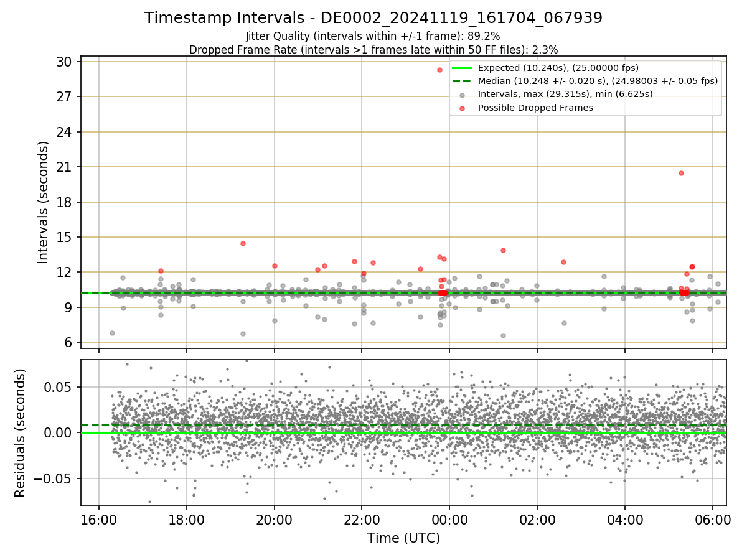Click the '22:00' x-axis tick label
Image resolution: width=747 pixels, height=560 pixels.
[x=362, y=520]
